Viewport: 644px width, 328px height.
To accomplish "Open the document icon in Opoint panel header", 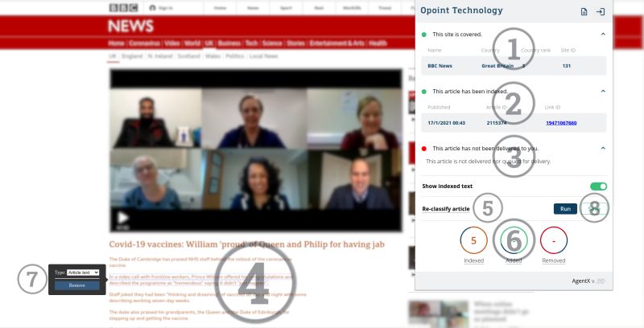I will [584, 11].
